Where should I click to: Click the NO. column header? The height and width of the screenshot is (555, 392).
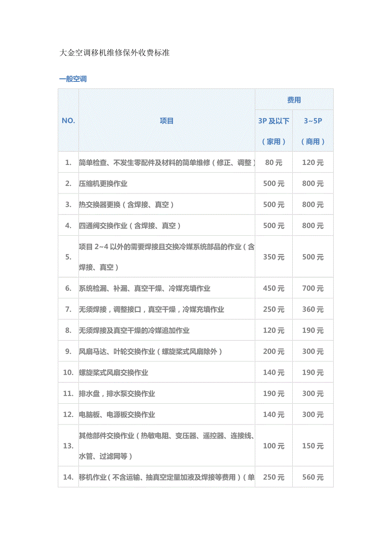68,121
